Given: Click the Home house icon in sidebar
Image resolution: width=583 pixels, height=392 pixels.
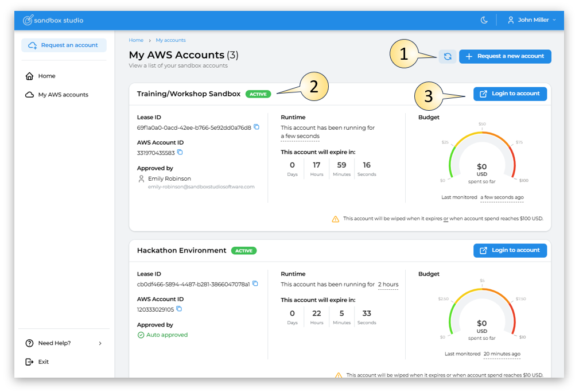Looking at the screenshot, I should pyautogui.click(x=29, y=76).
